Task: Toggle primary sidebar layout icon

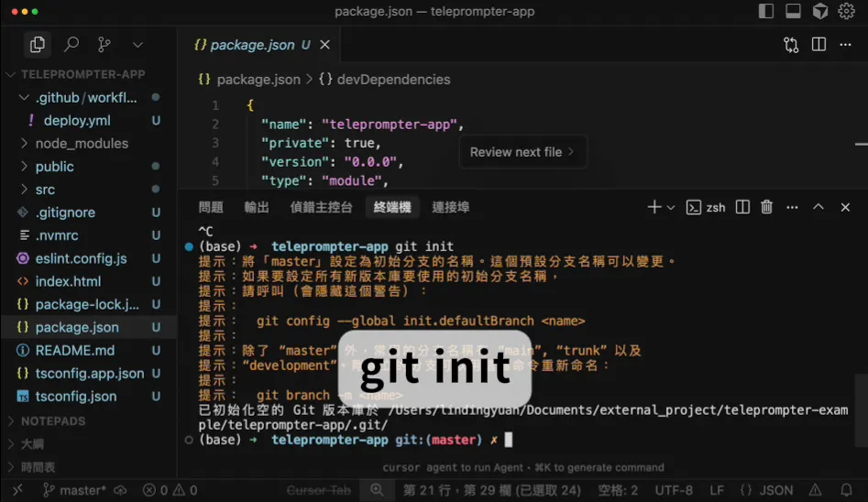Action: (765, 11)
